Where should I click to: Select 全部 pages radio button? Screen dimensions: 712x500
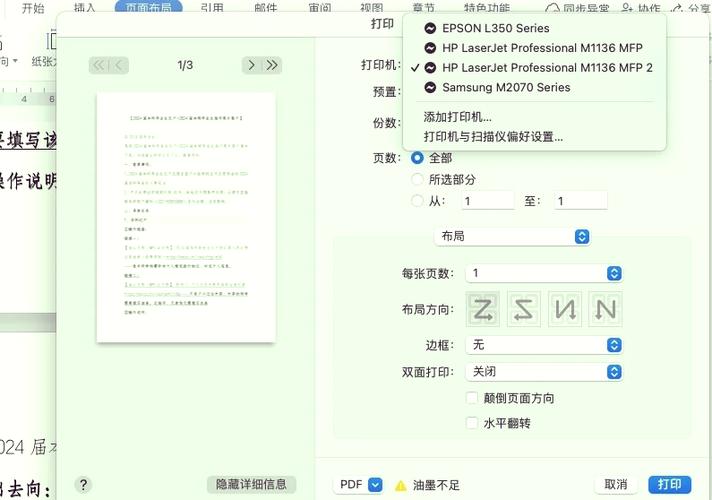[x=417, y=158]
